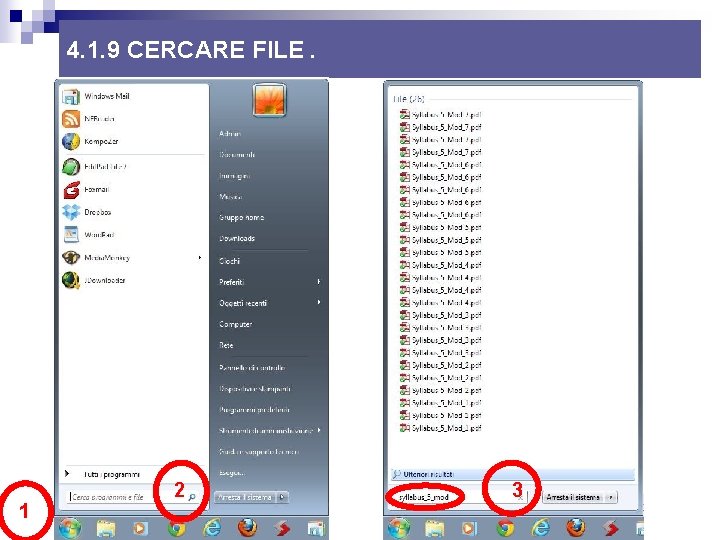Screen dimensions: 720x540
Task: Click the magnifier icon in the left search box
Action: coord(192,497)
